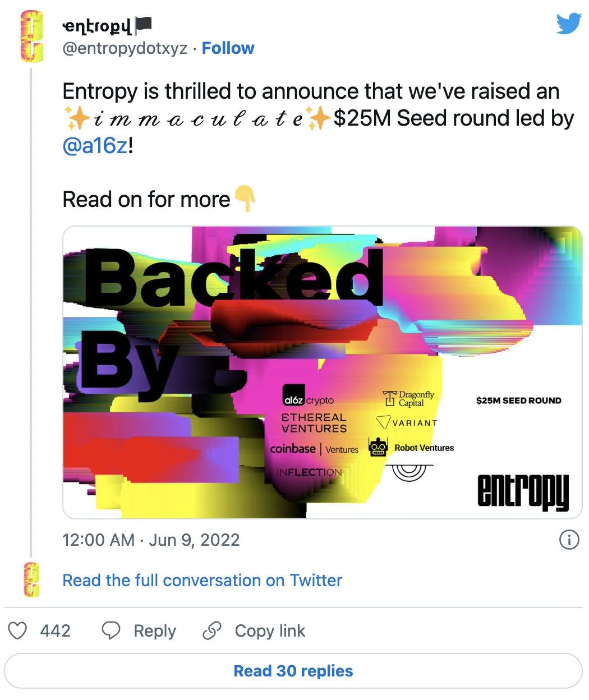Click the coinbase Ventures logo

pos(314,449)
